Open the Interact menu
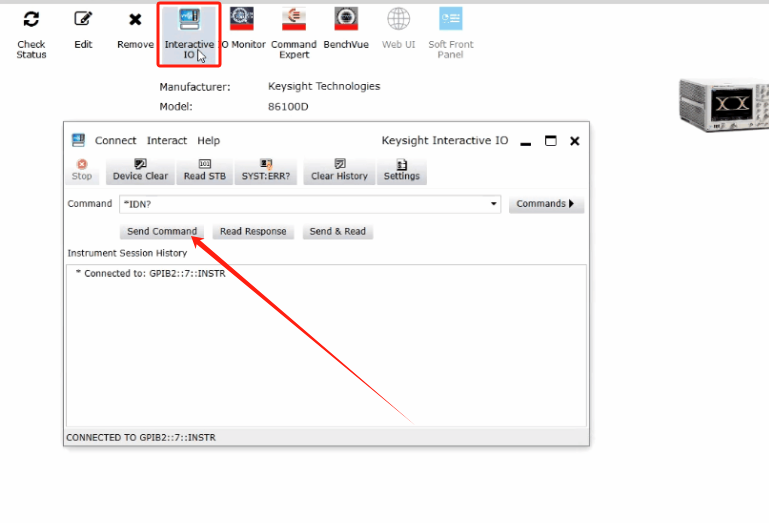 (167, 141)
